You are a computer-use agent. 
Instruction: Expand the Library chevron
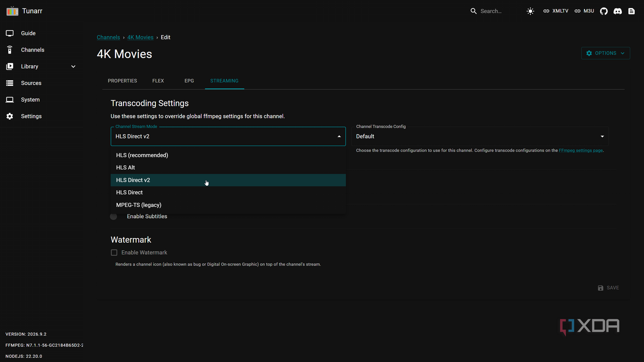[x=73, y=66]
